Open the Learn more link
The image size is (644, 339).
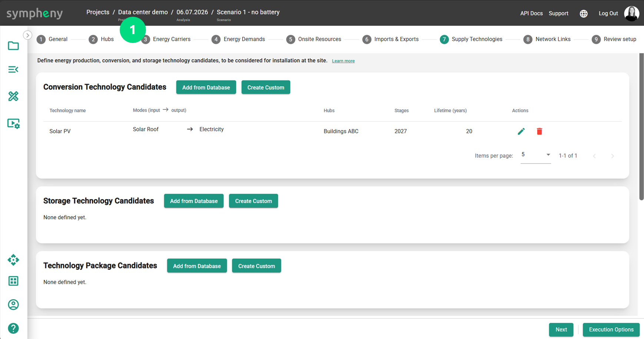[343, 61]
